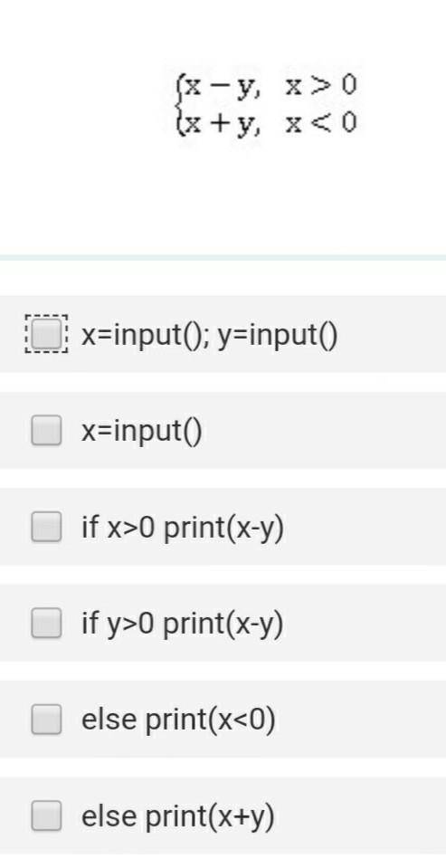
Task: Click the standalone 'x=input()' option label
Action: (x=142, y=432)
